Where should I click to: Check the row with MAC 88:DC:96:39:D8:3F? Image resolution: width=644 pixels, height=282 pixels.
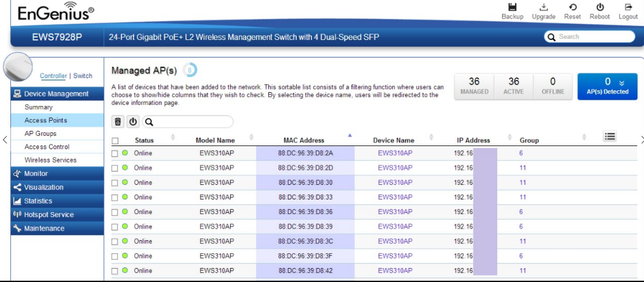click(115, 257)
